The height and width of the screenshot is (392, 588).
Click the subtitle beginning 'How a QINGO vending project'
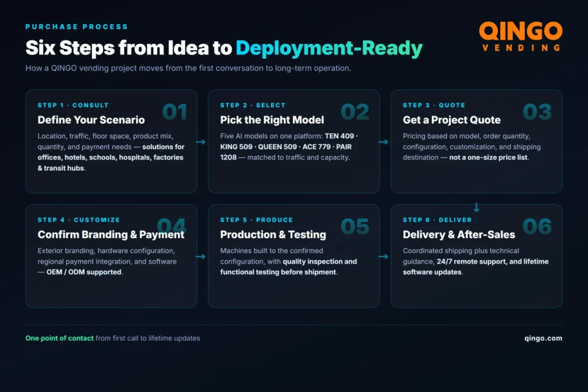[x=188, y=68]
